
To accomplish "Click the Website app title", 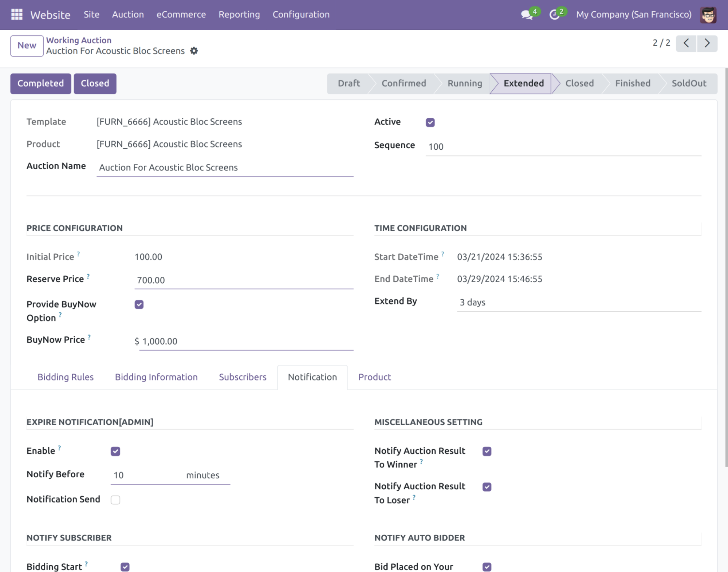I will pyautogui.click(x=50, y=15).
